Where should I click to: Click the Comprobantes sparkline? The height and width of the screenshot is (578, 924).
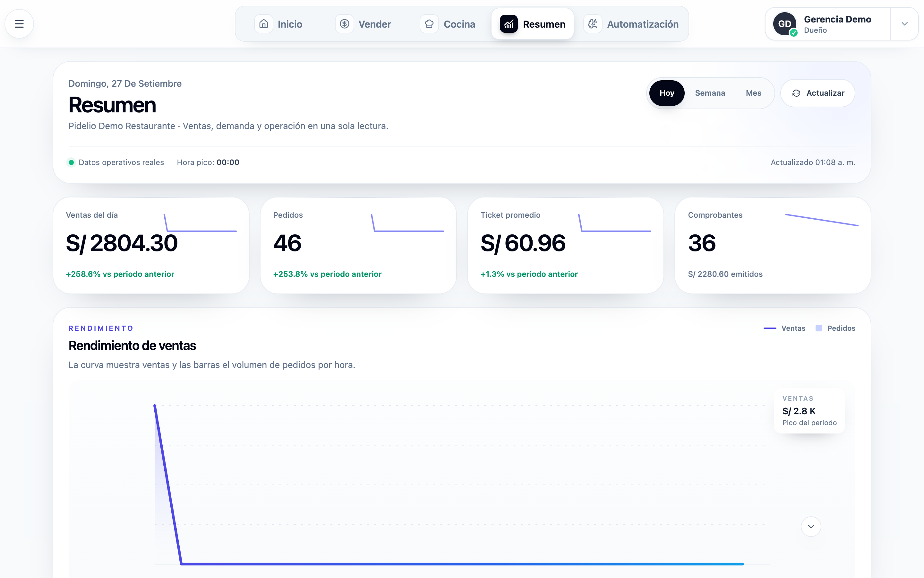(x=822, y=220)
